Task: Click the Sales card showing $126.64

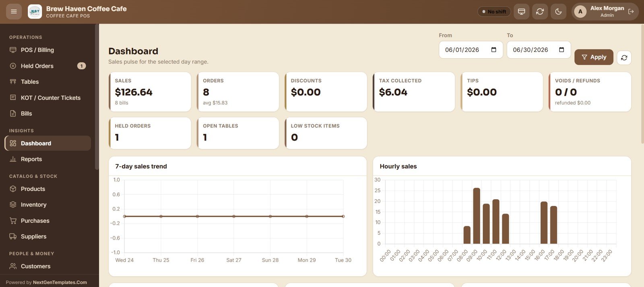Action: click(150, 92)
